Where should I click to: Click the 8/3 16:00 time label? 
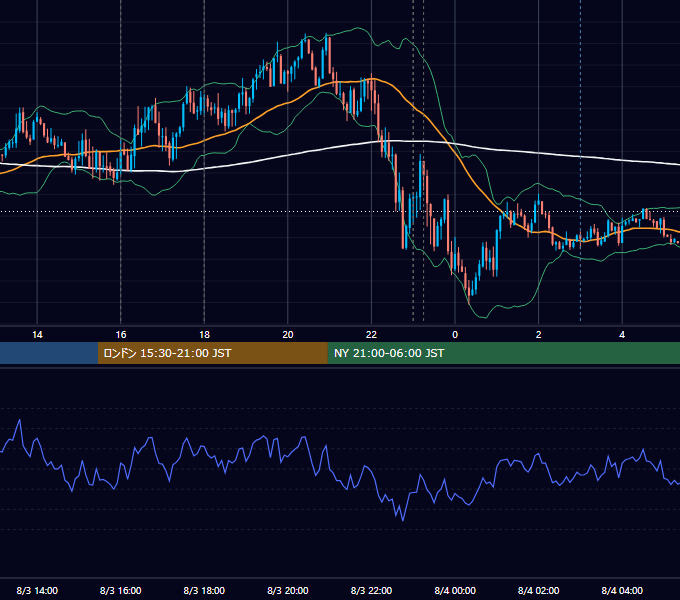point(121,590)
